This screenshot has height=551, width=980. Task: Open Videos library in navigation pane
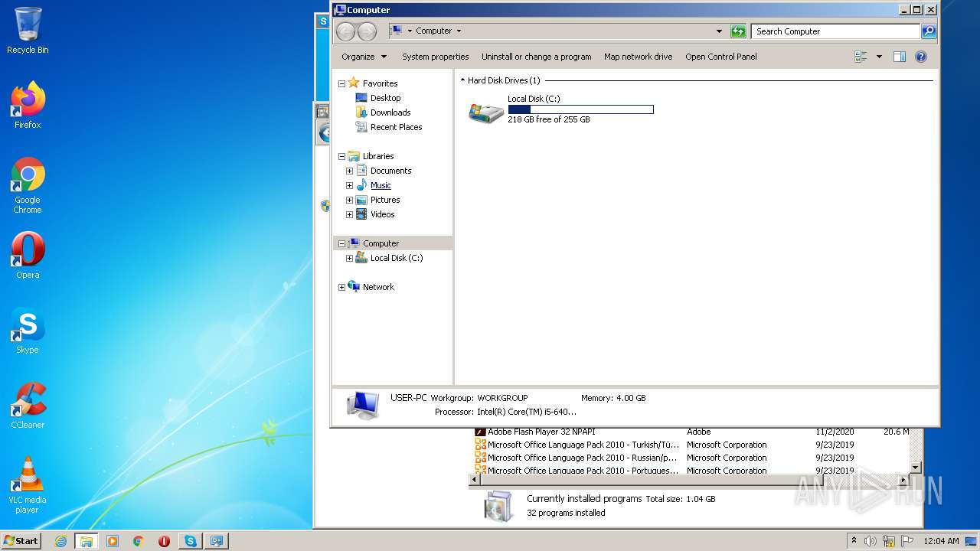tap(382, 214)
